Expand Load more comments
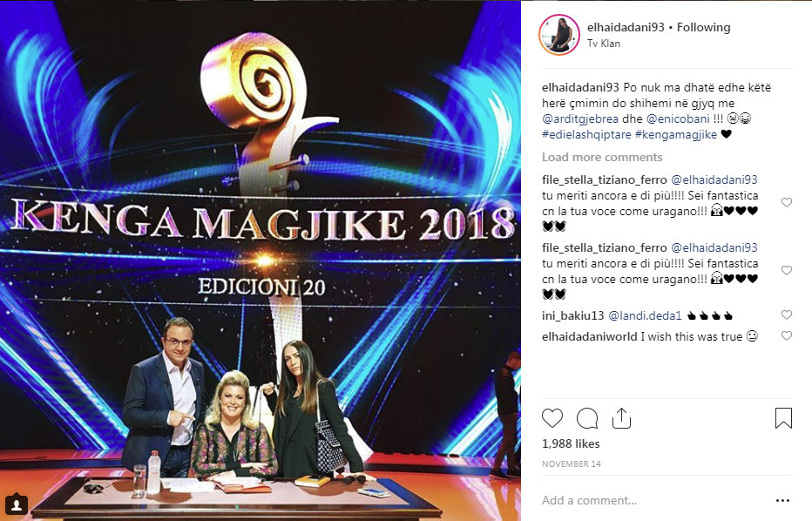The width and height of the screenshot is (812, 521). 602,157
